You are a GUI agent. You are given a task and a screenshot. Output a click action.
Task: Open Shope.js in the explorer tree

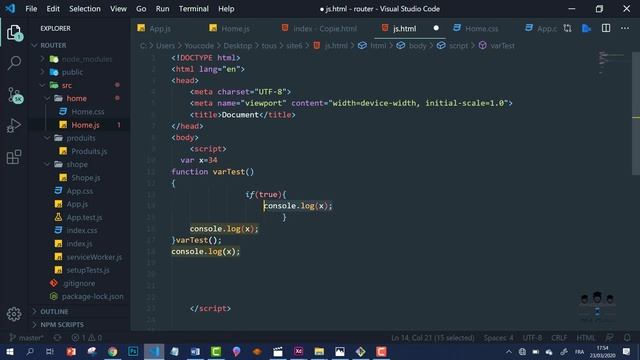(85, 178)
